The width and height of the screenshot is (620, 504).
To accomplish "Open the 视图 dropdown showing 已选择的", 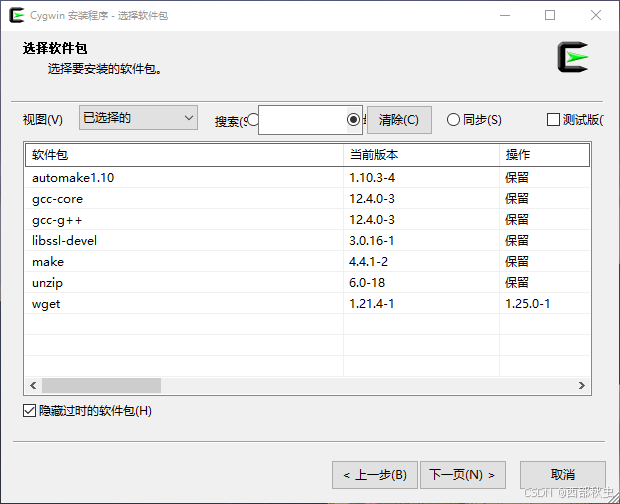I will click(x=138, y=117).
